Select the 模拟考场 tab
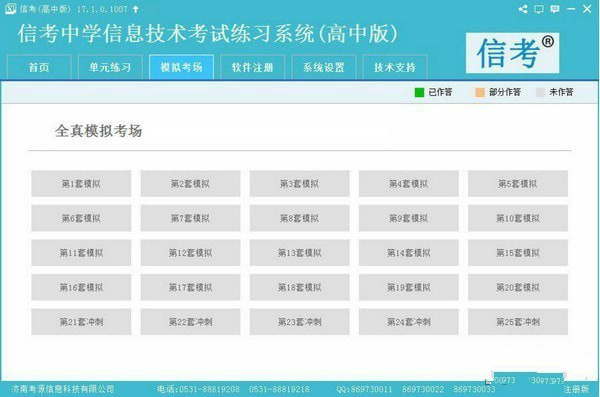The height and width of the screenshot is (397, 600). point(181,67)
